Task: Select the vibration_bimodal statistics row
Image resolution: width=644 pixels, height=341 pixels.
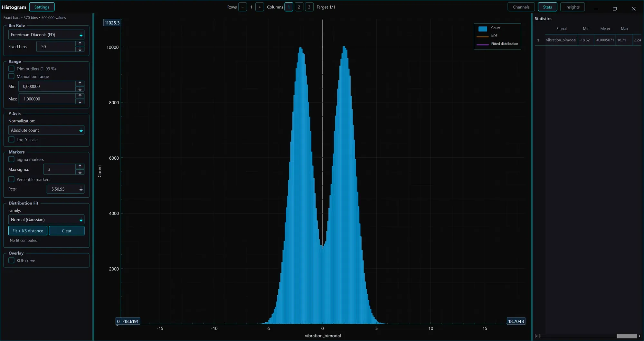Action: point(588,40)
